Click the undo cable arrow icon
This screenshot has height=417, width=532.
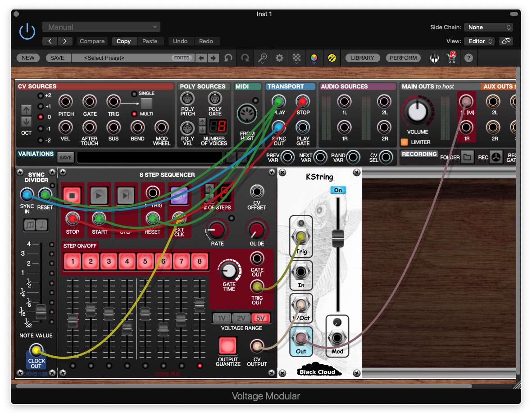(x=228, y=58)
